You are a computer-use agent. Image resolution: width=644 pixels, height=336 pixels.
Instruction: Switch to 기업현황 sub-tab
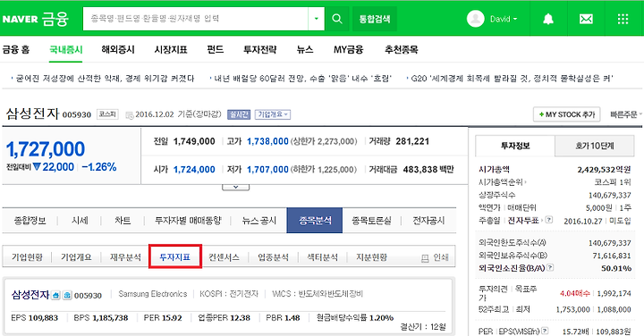(x=27, y=257)
